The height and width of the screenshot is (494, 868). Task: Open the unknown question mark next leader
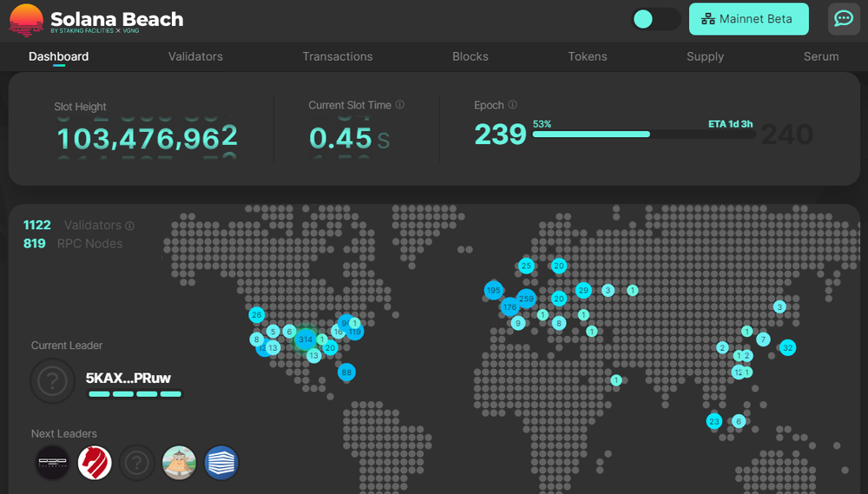137,463
